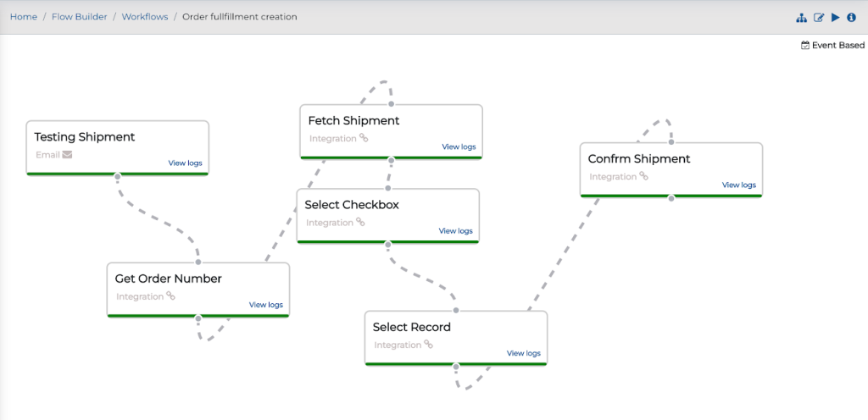Click the top connector dot of Confrm Shipment

point(671,142)
